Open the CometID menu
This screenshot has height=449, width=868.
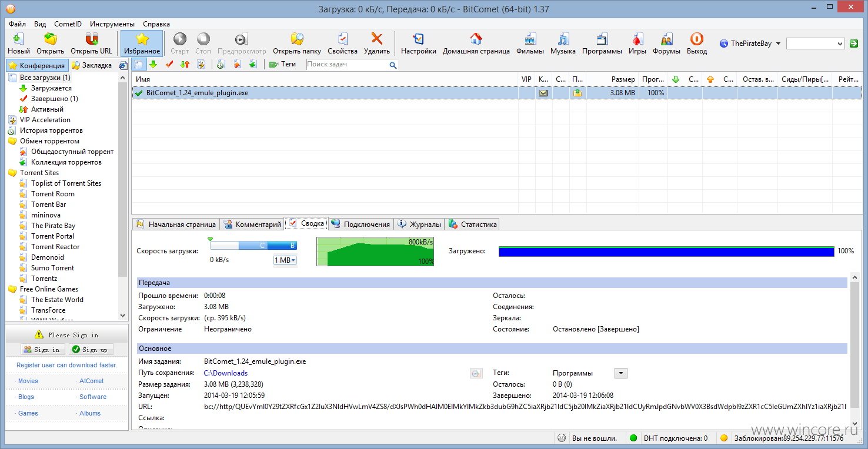pyautogui.click(x=68, y=24)
